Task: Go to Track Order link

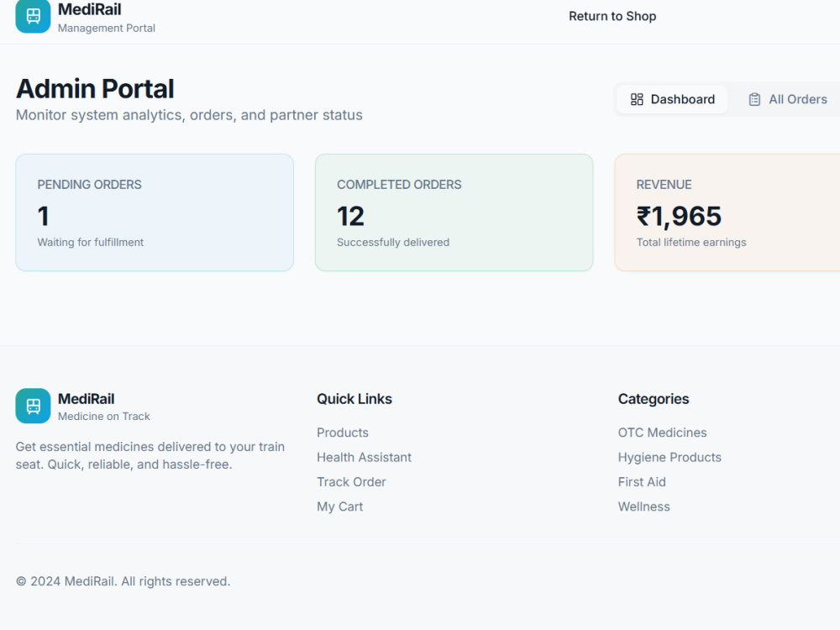Action: click(x=351, y=481)
